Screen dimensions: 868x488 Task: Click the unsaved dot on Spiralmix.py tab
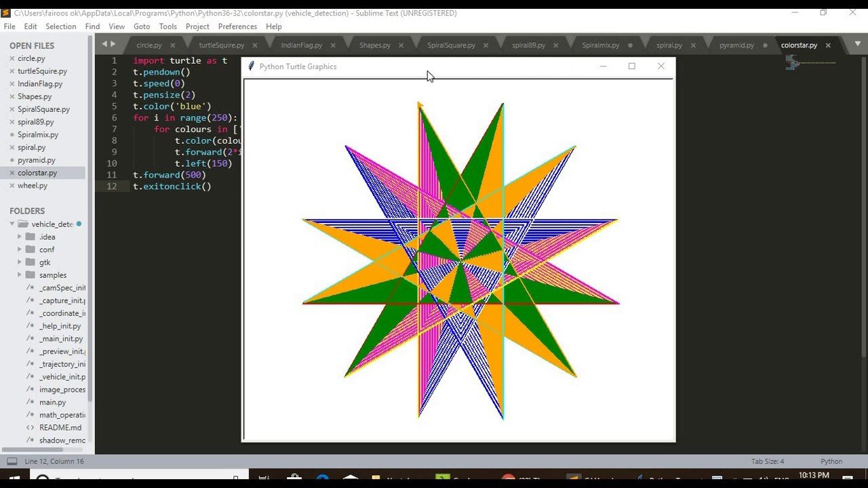point(630,45)
